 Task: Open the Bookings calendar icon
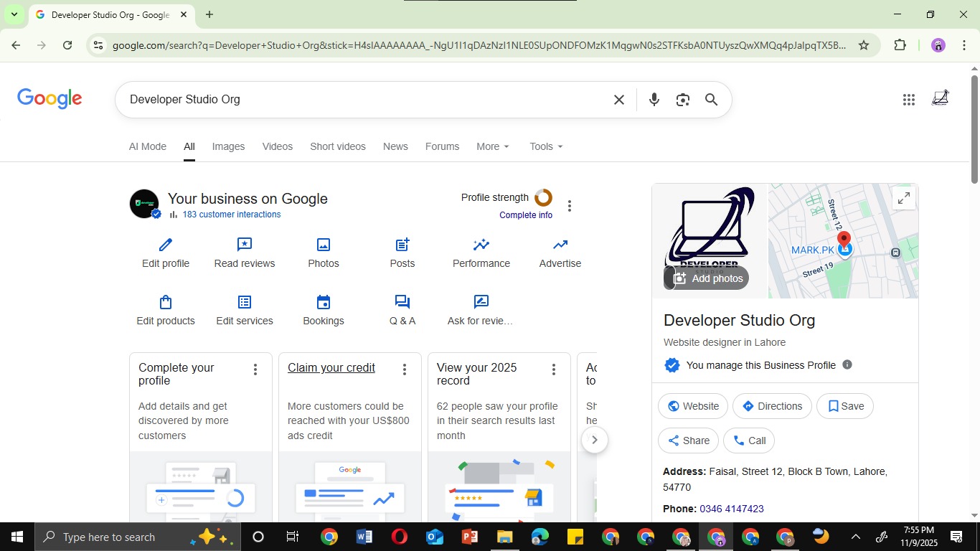click(323, 302)
